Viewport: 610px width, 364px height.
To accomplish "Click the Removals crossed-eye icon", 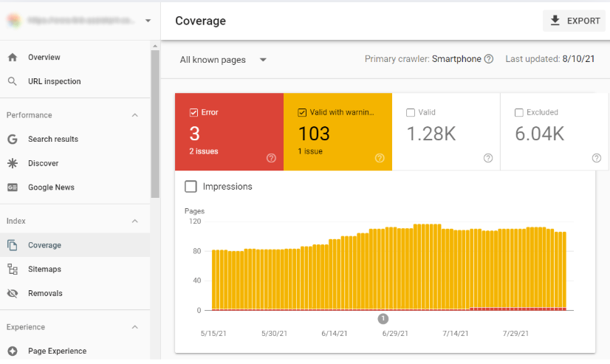I will click(x=13, y=293).
